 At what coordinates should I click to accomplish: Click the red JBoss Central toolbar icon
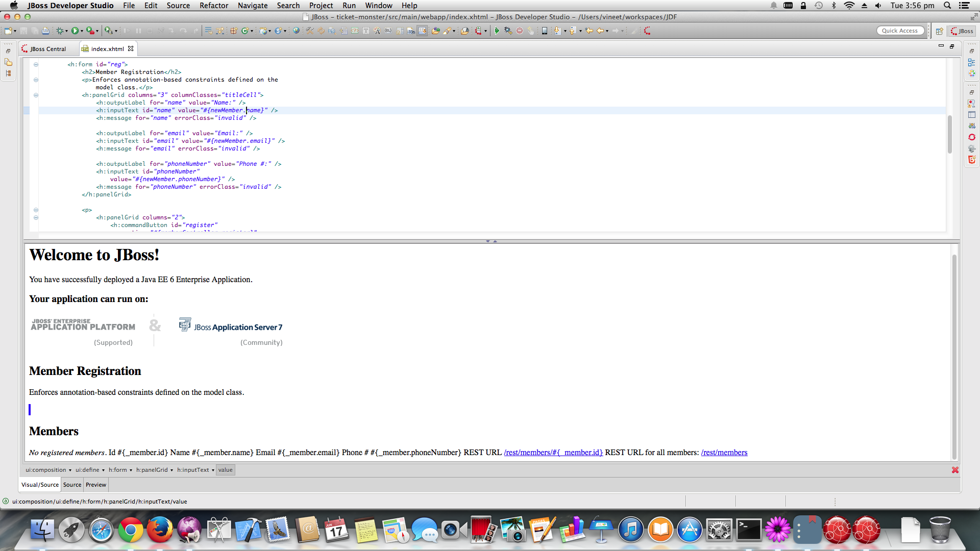coord(647,31)
